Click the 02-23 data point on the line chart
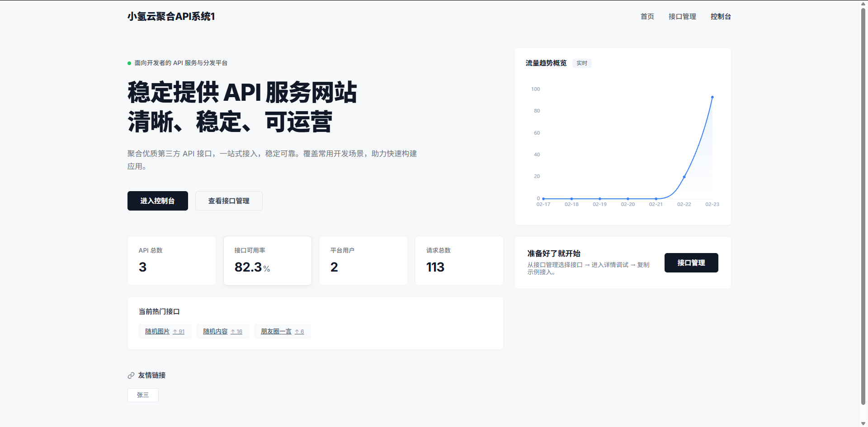This screenshot has height=427, width=868. (712, 97)
